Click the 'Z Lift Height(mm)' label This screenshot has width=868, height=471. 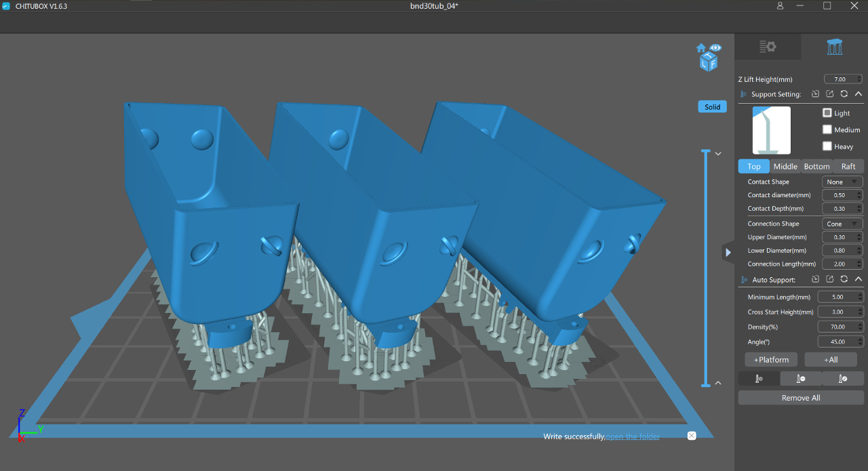(x=765, y=79)
